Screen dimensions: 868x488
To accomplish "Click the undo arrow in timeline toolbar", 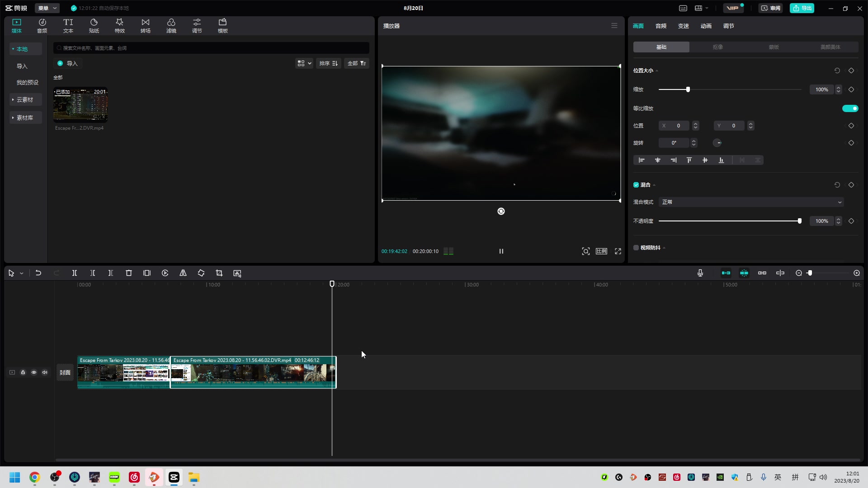I will tap(38, 273).
